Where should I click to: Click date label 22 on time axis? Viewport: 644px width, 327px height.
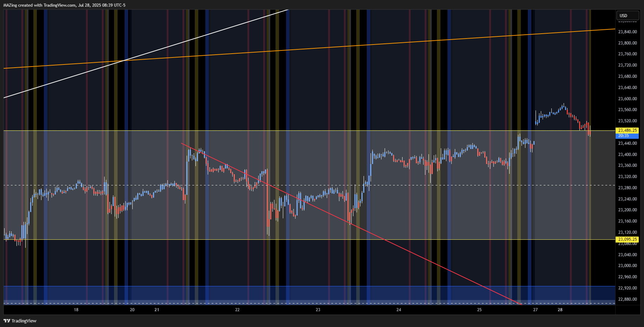tap(238, 310)
